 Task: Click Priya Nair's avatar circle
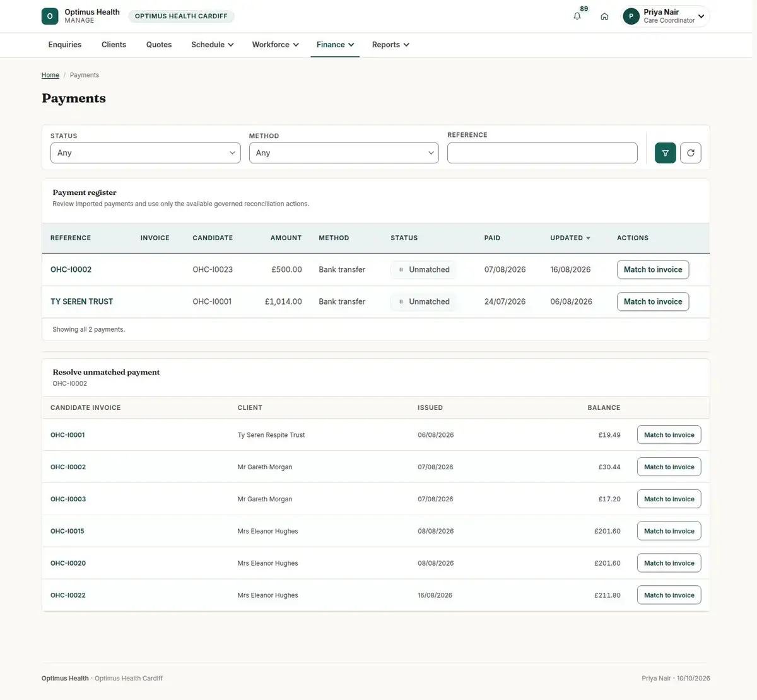[x=631, y=16]
